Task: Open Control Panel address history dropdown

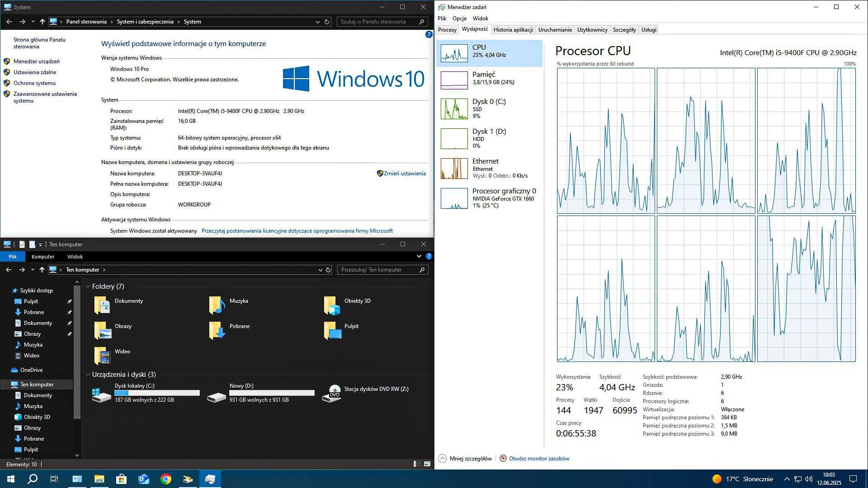Action: click(318, 22)
